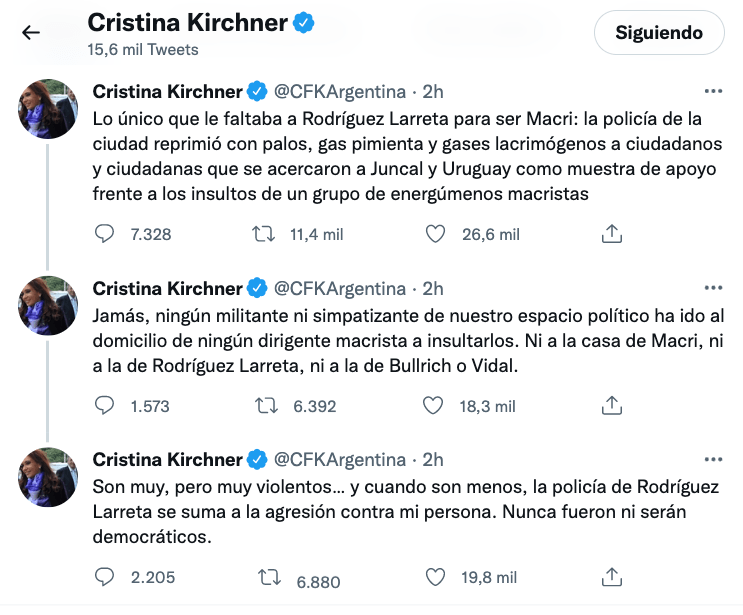
Task: Reply to the tweet with 7.328 replies
Action: pyautogui.click(x=106, y=234)
